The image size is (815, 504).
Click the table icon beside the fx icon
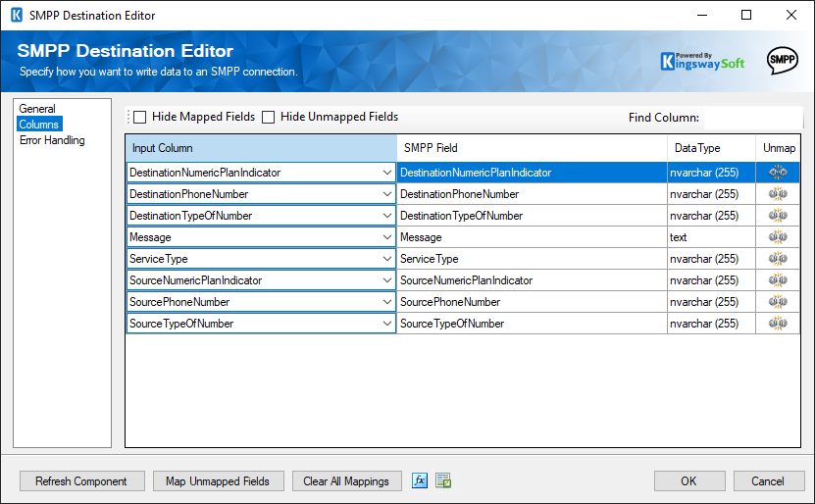coord(443,480)
